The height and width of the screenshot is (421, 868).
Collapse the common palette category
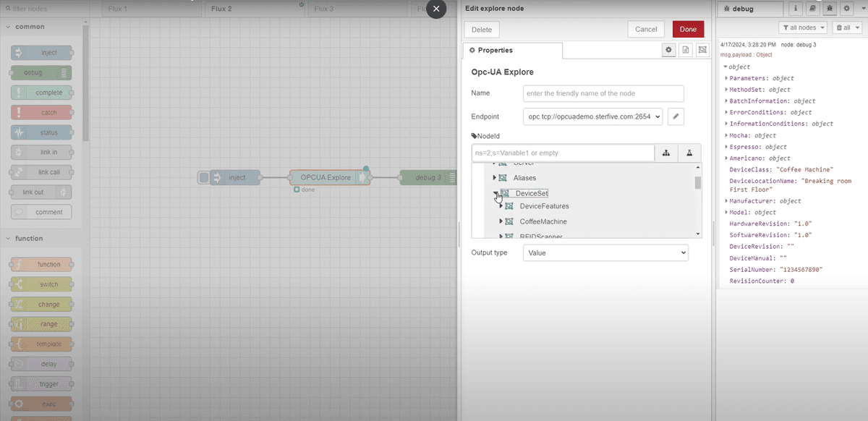tap(9, 27)
